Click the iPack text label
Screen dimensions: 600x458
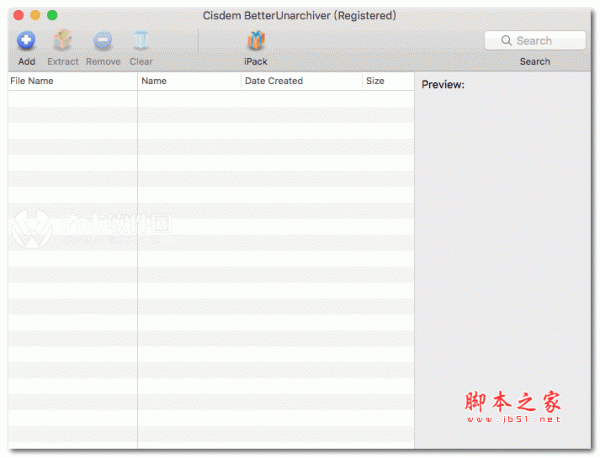256,62
